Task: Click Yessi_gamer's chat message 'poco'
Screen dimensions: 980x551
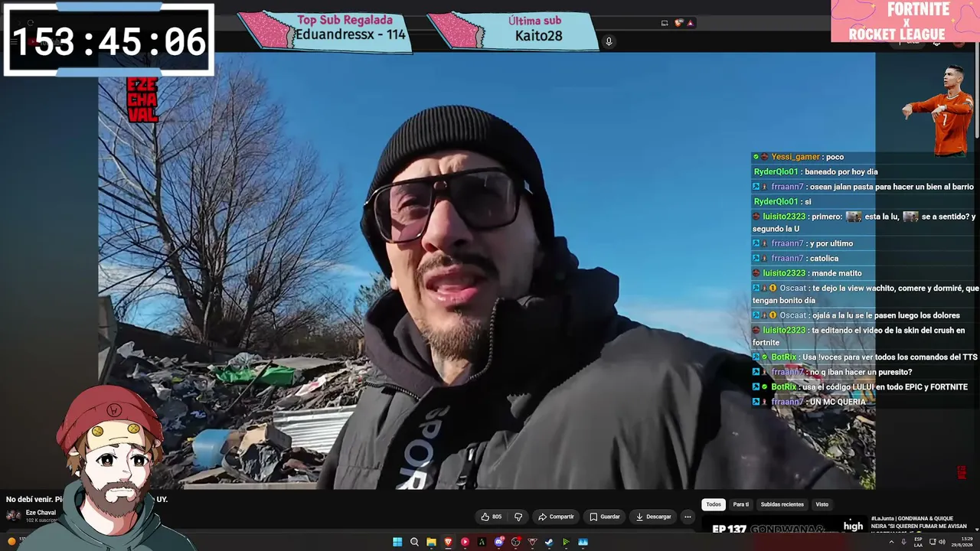Action: (798, 157)
